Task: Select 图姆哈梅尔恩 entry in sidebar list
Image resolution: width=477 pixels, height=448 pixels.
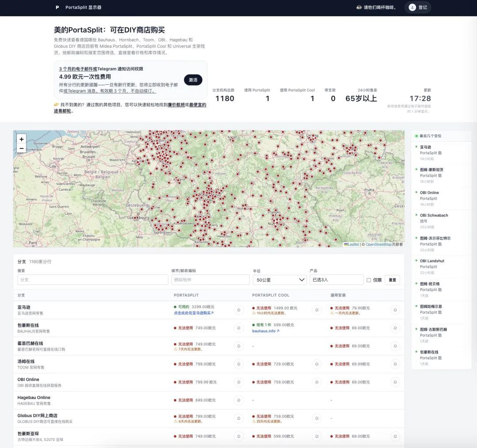Action: pos(441,312)
